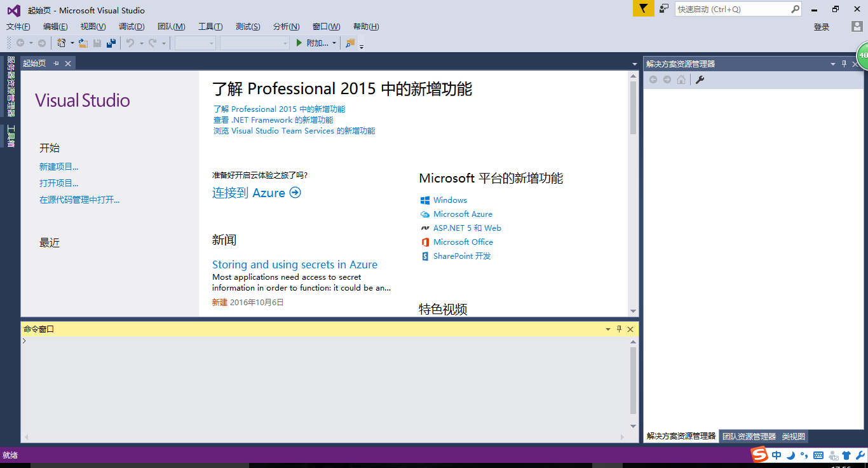Viewport: 868px width, 468px height.
Task: Click the New Project toolbar icon
Action: tap(62, 43)
